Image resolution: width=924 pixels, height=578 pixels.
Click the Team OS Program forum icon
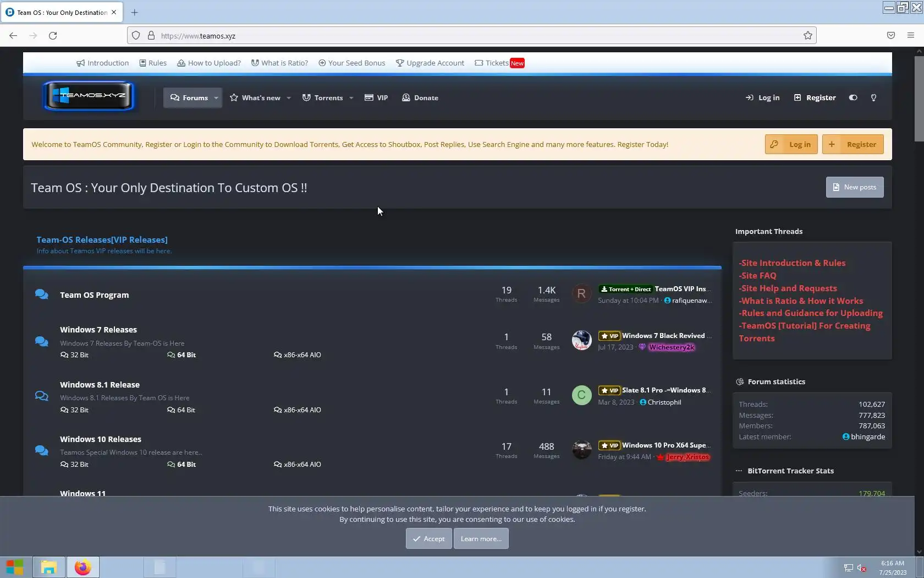41,295
